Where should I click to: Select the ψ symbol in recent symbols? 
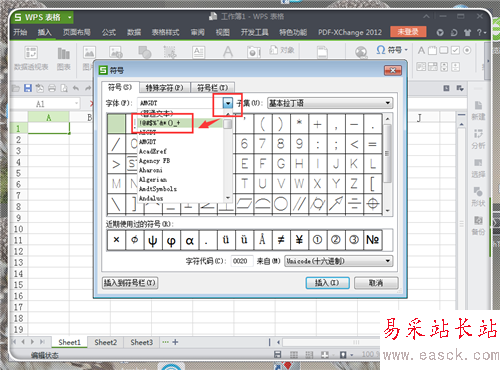point(153,240)
